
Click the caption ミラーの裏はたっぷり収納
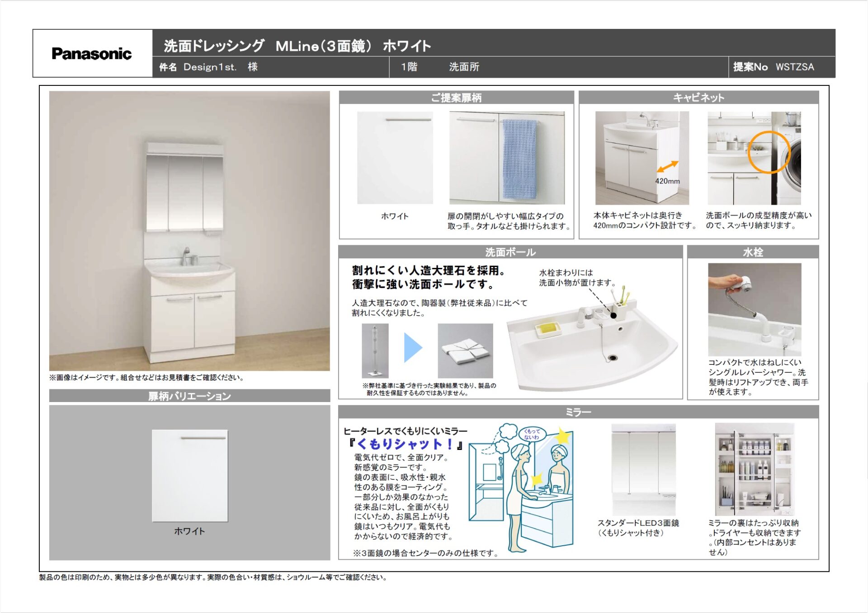coord(754,537)
